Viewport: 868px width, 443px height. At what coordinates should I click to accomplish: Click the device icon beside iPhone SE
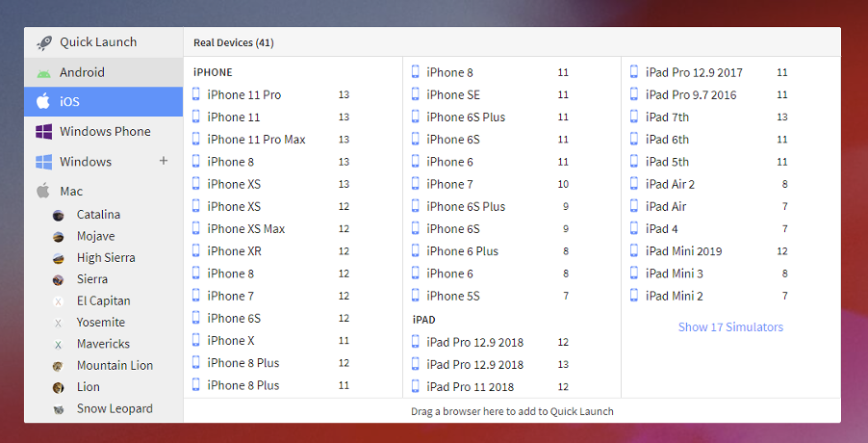[x=415, y=94]
